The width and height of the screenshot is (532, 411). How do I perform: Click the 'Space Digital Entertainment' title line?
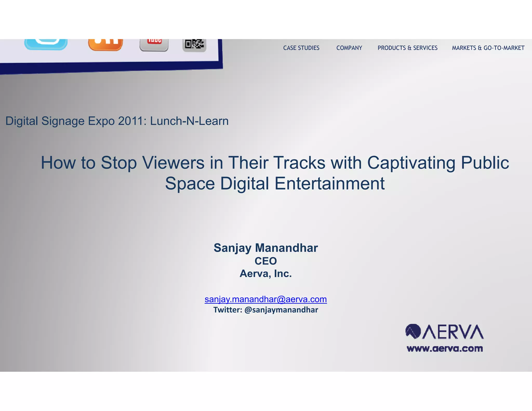275,183
